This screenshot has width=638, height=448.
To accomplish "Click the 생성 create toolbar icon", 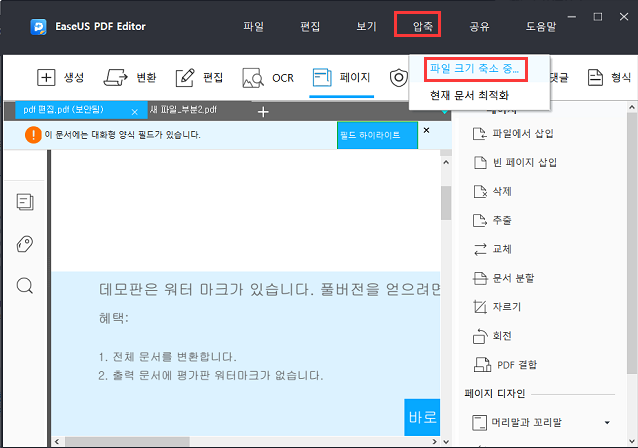I will pyautogui.click(x=46, y=77).
